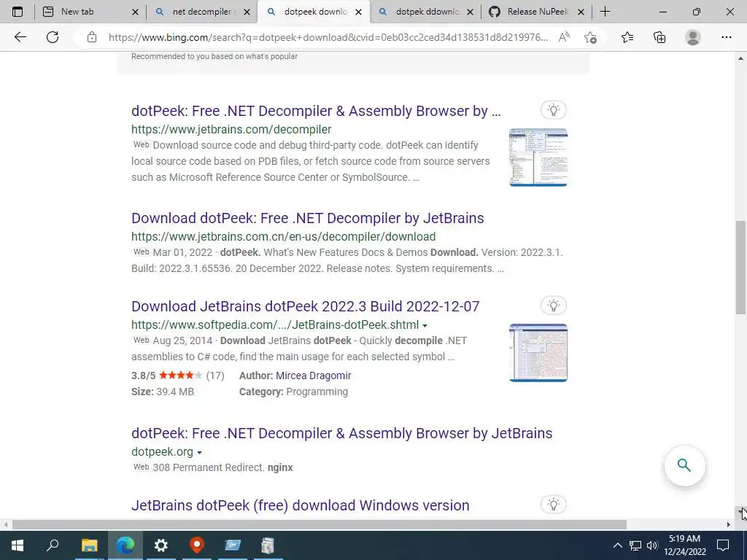The width and height of the screenshot is (747, 560).
Task: Click the vertical scrollbar up arrow
Action: coord(740,58)
